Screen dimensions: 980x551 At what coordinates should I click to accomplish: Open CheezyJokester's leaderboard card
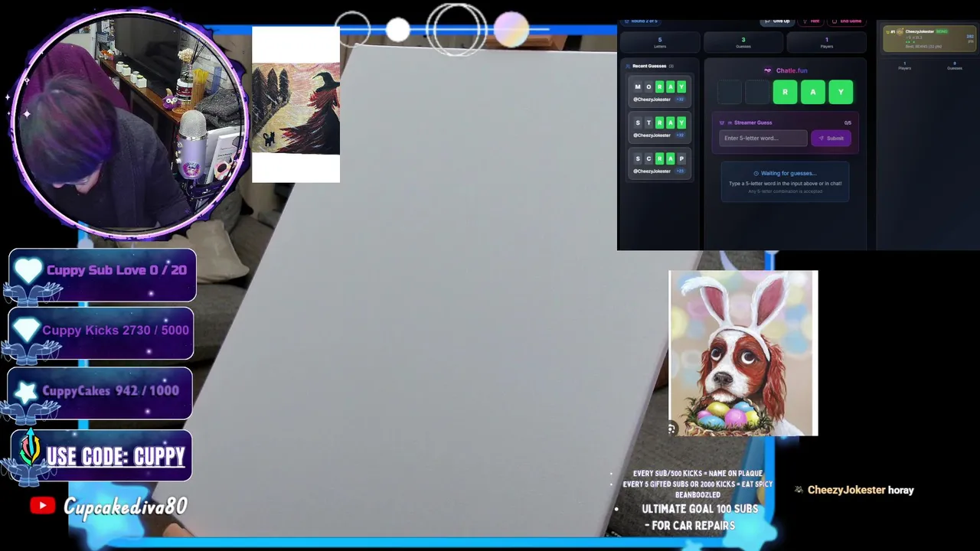click(x=929, y=39)
